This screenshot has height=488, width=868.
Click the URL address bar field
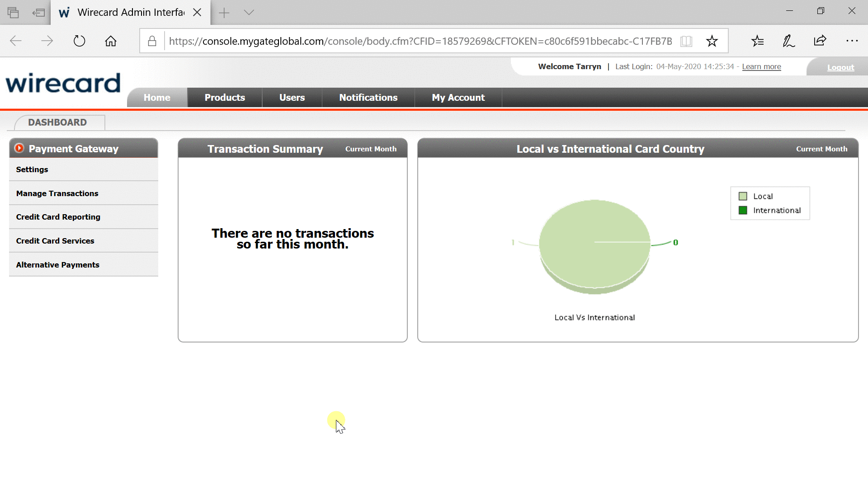[x=420, y=41]
